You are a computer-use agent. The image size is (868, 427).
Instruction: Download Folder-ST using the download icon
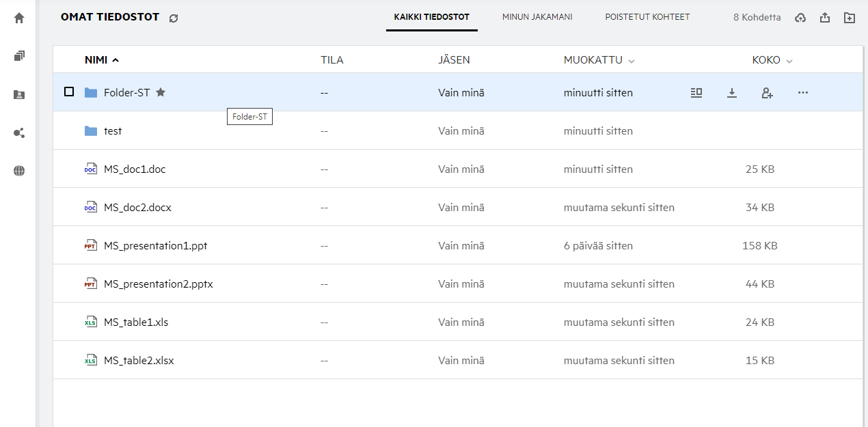pyautogui.click(x=732, y=93)
